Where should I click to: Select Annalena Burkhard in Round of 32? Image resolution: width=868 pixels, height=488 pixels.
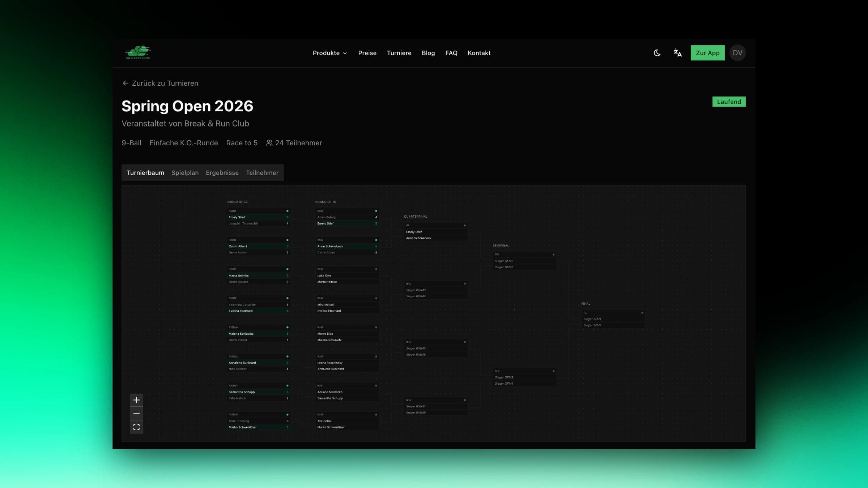click(x=258, y=363)
